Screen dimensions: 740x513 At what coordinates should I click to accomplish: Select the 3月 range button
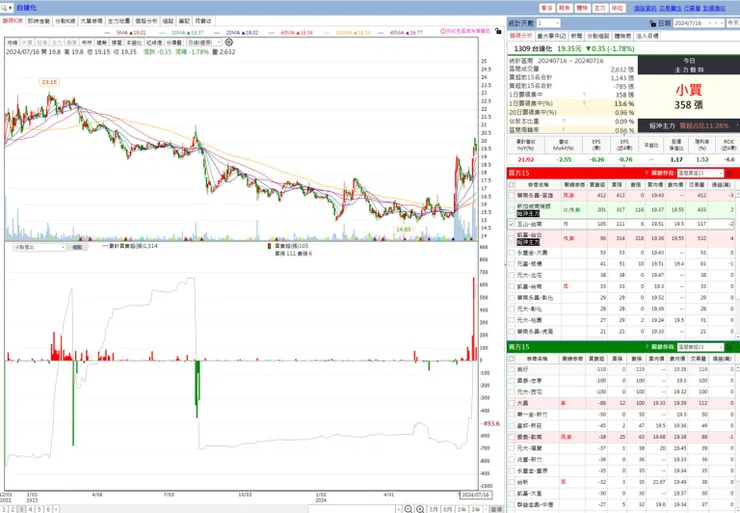point(433,509)
